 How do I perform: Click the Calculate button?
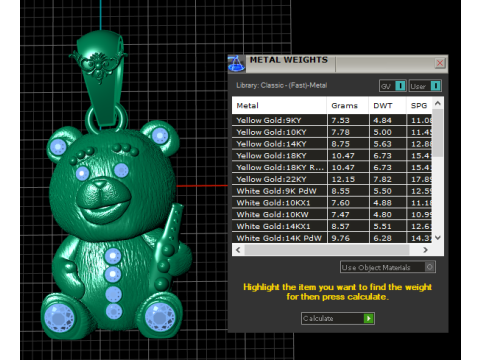[338, 318]
